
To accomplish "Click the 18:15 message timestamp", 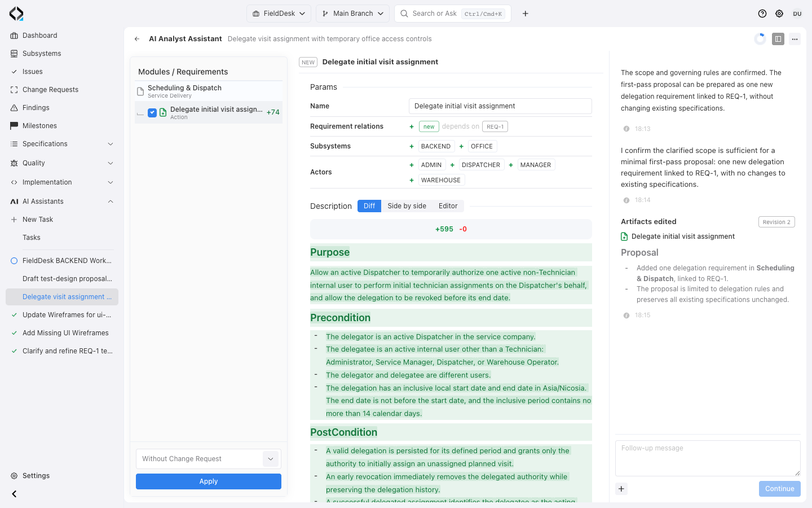I will click(x=642, y=316).
